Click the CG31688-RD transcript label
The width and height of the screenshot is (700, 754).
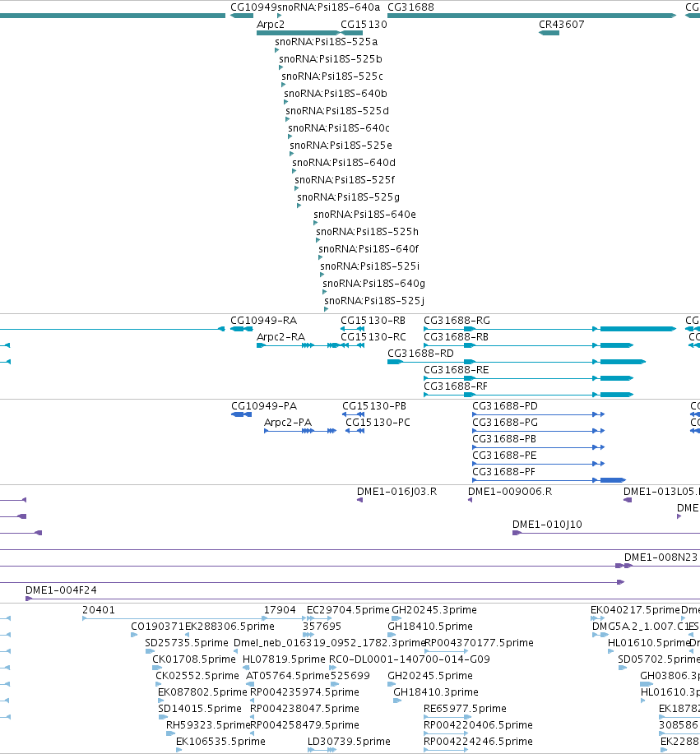(x=420, y=354)
